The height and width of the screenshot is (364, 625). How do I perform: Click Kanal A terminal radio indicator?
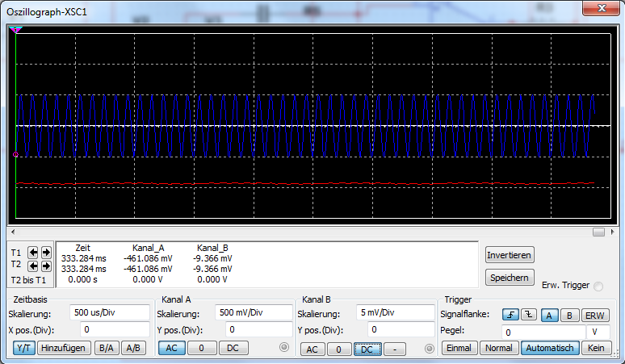[283, 347]
